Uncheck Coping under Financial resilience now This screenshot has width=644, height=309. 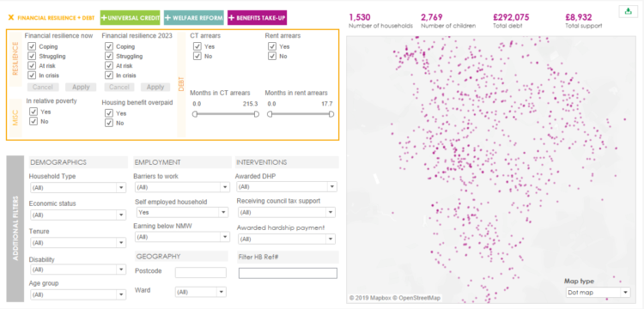[x=31, y=46]
